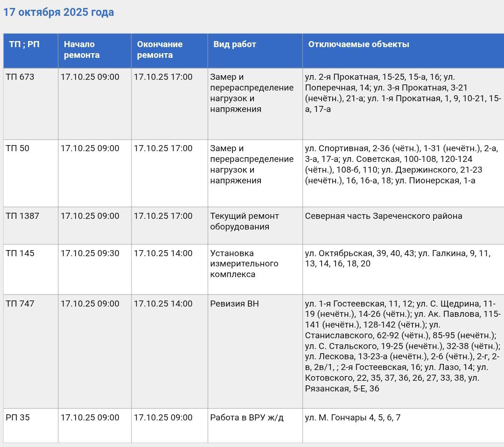Click the ТП 1387 cell
This screenshot has width=504, height=447.
pos(22,217)
